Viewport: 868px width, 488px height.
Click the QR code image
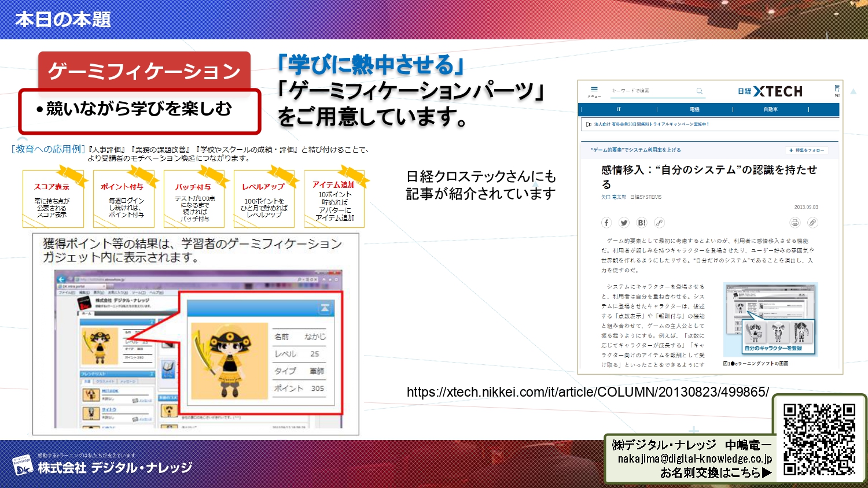(x=819, y=439)
